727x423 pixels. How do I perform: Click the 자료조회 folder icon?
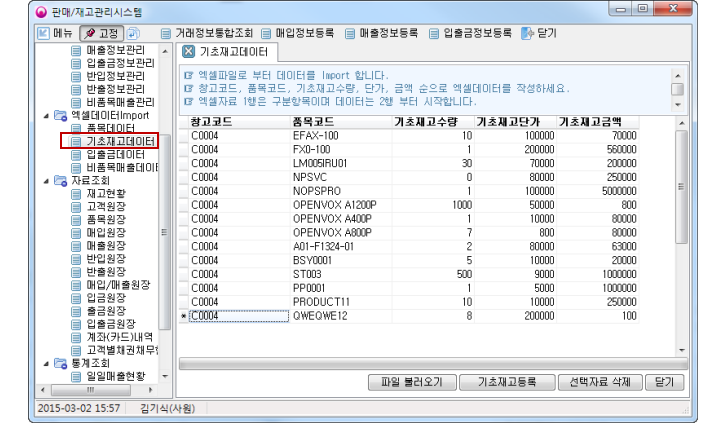click(x=61, y=181)
